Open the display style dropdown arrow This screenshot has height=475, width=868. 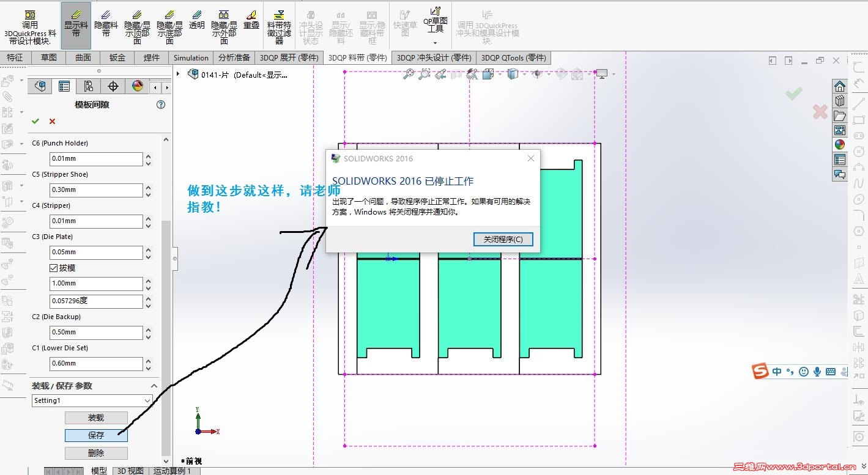[x=524, y=75]
